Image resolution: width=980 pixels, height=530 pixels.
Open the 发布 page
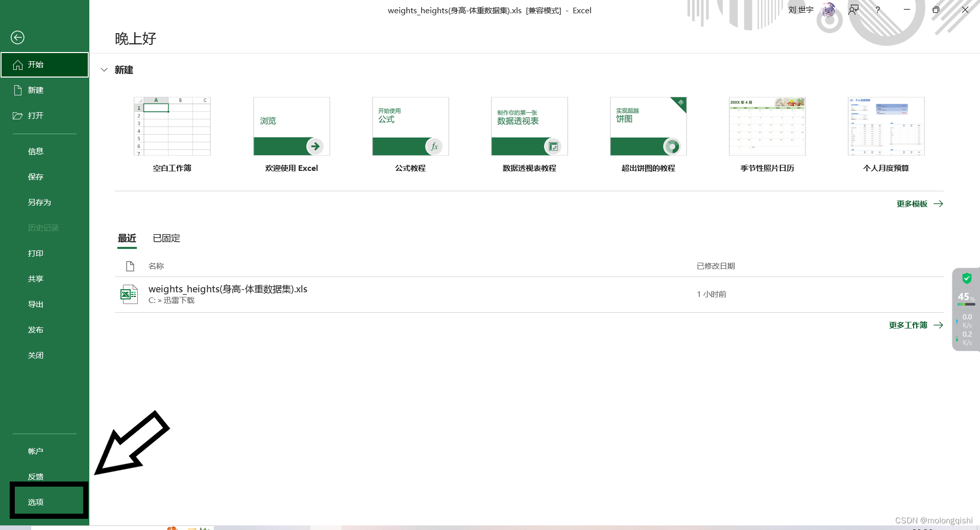coord(44,330)
